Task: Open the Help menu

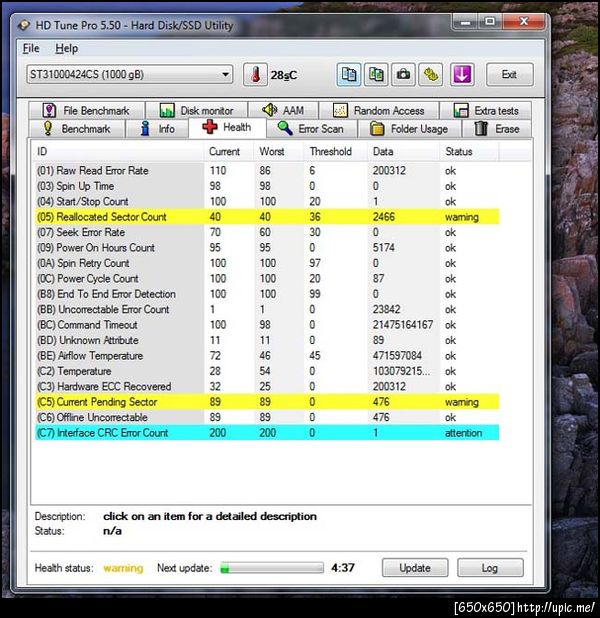Action: click(x=67, y=48)
